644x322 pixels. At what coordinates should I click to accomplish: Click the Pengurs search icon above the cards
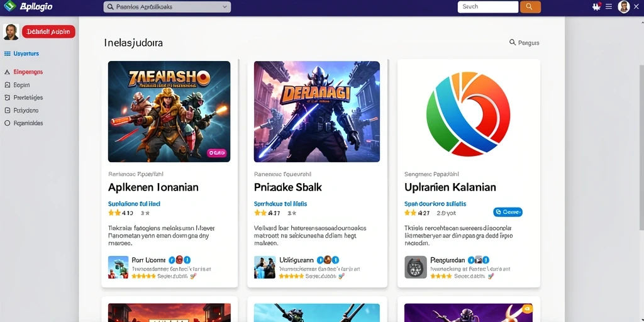tap(512, 42)
